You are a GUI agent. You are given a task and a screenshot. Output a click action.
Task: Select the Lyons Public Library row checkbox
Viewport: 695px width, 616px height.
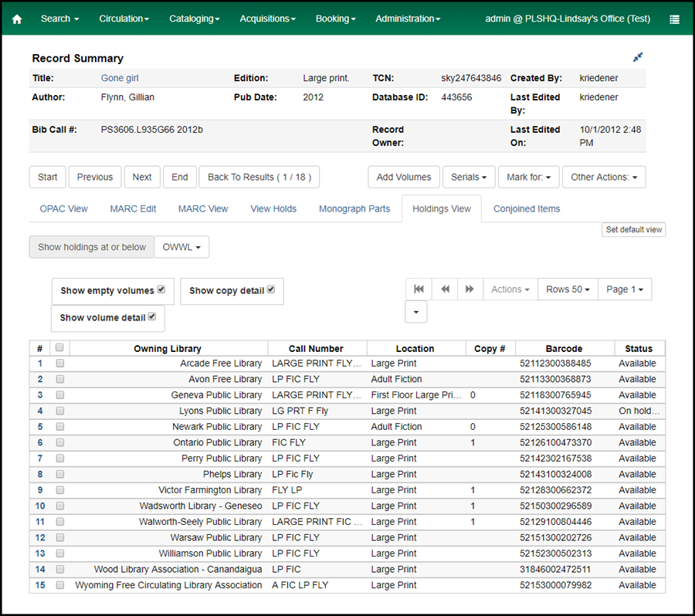tap(60, 411)
